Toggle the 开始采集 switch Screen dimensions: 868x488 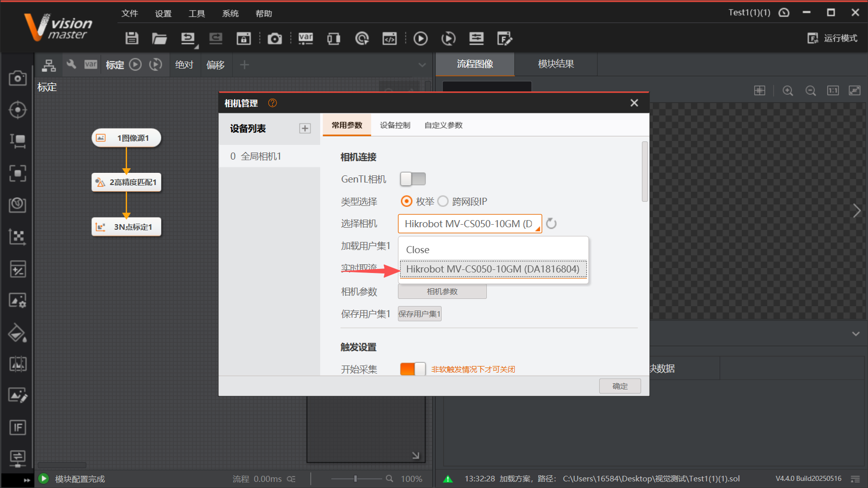pyautogui.click(x=413, y=369)
